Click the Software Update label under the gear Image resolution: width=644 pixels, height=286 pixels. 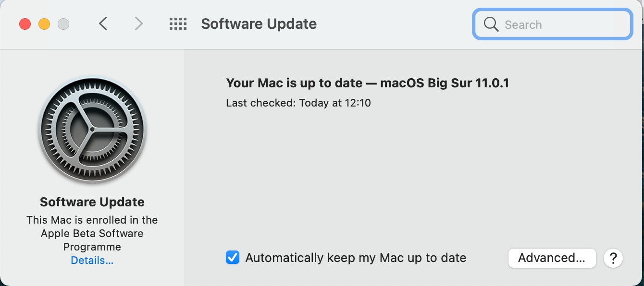tap(92, 202)
